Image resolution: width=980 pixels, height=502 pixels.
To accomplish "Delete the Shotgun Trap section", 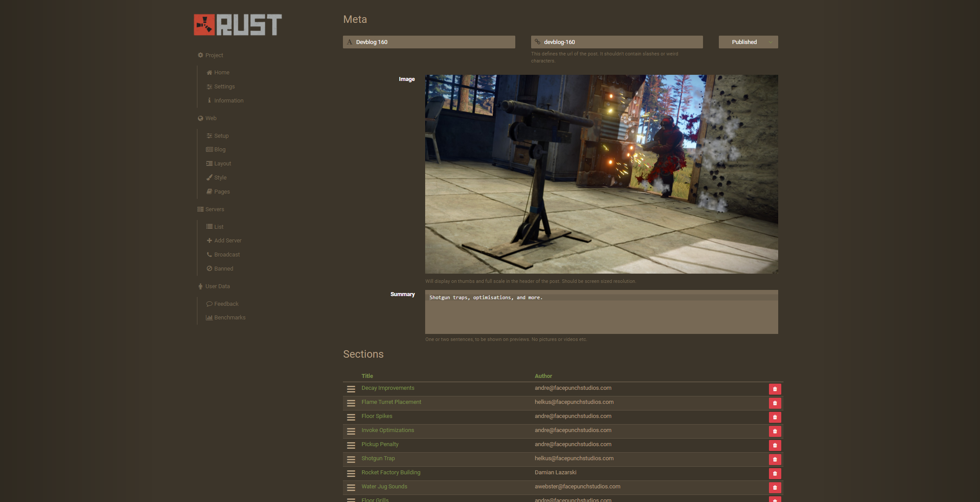I will click(775, 459).
